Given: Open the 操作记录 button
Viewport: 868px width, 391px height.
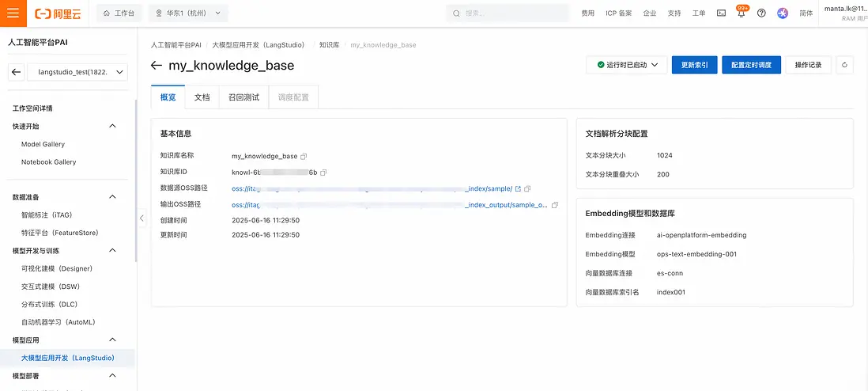Looking at the screenshot, I should tap(808, 65).
